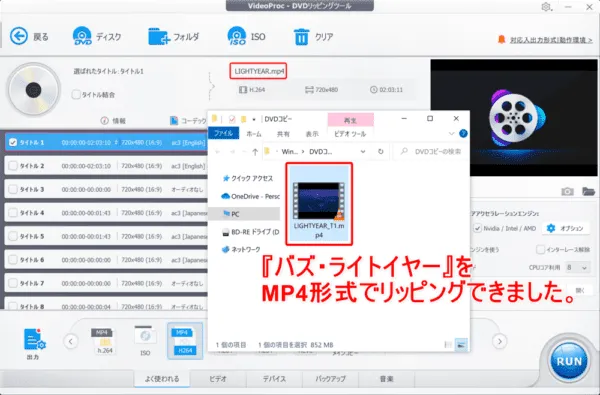Click the Explorer help question-mark icon
600x395 pixels.
463,134
